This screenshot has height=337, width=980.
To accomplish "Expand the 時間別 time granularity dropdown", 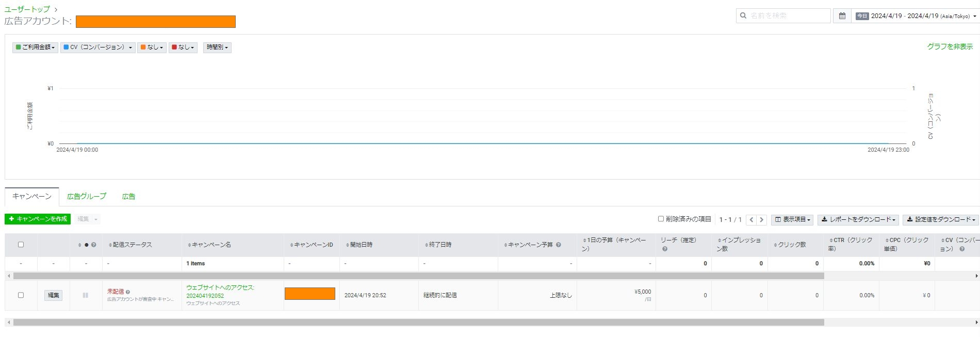I will tap(217, 47).
